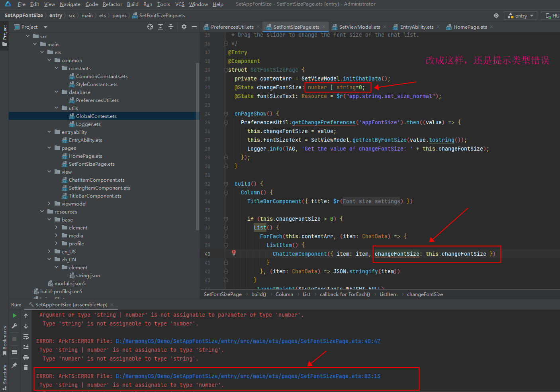560x392 pixels.
Task: Select Logger.ets in project tree
Action: point(88,124)
